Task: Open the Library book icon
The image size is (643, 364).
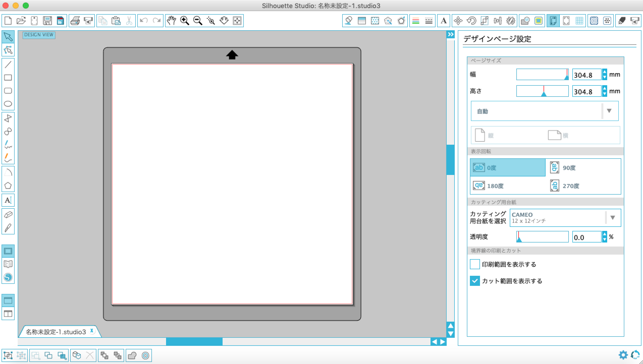Action: pos(8,264)
